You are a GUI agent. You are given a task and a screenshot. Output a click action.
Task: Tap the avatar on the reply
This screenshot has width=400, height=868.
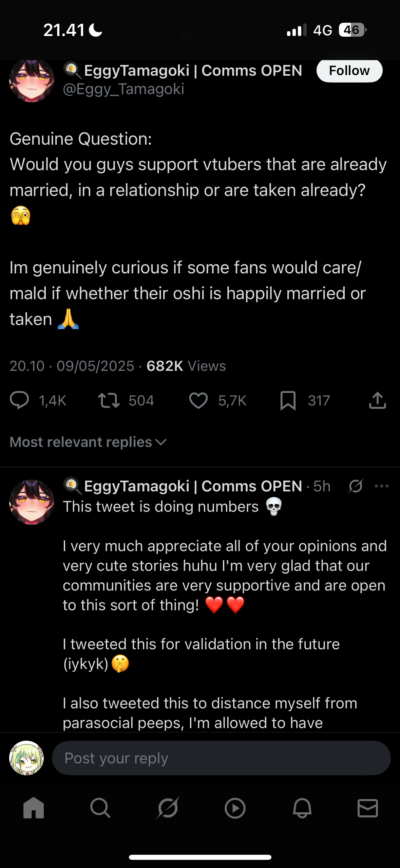coord(32,502)
